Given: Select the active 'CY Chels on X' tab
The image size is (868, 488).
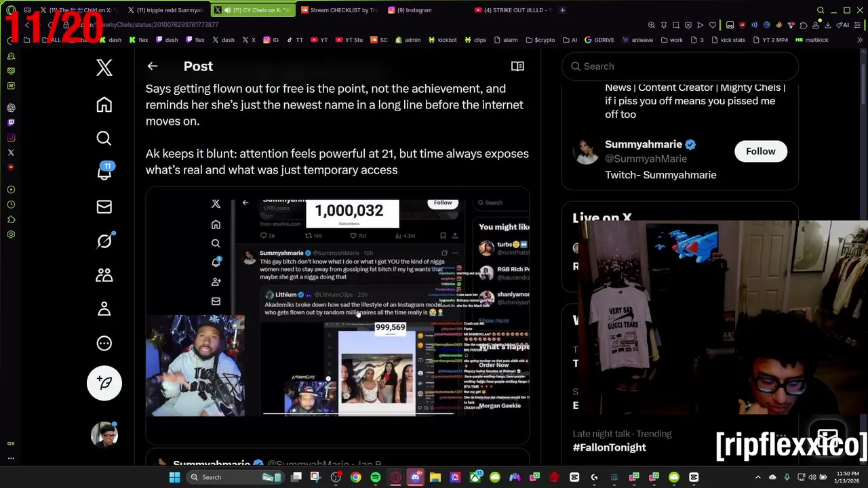Looking at the screenshot, I should click(x=253, y=10).
